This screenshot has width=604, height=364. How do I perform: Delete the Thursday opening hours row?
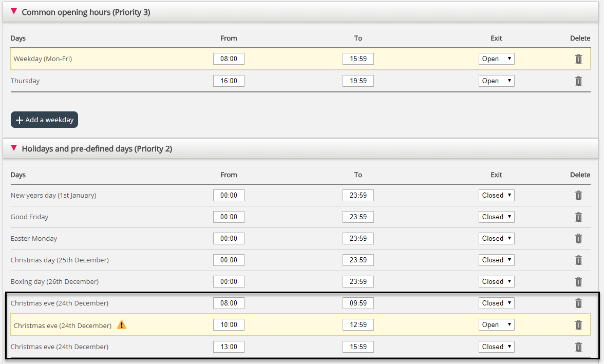578,81
